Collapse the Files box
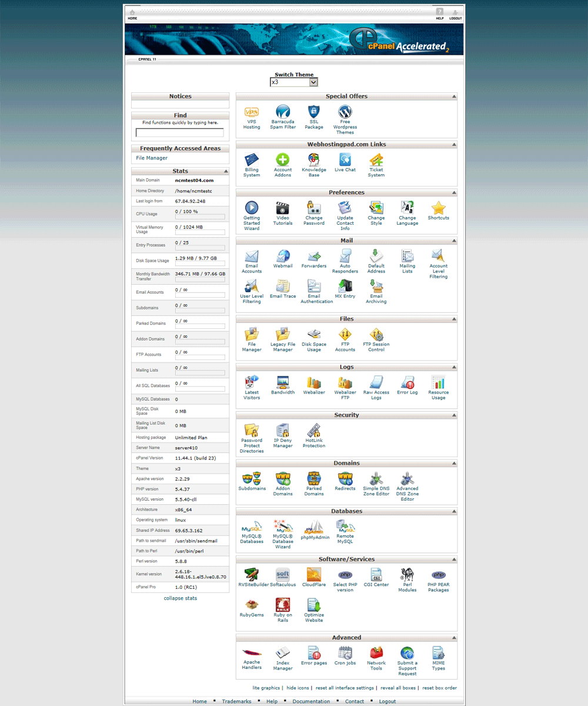The height and width of the screenshot is (706, 588). [454, 319]
